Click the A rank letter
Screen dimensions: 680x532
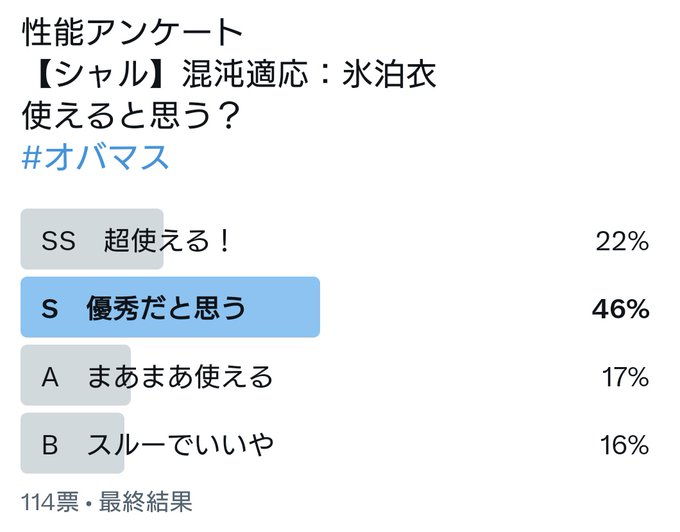(x=50, y=377)
